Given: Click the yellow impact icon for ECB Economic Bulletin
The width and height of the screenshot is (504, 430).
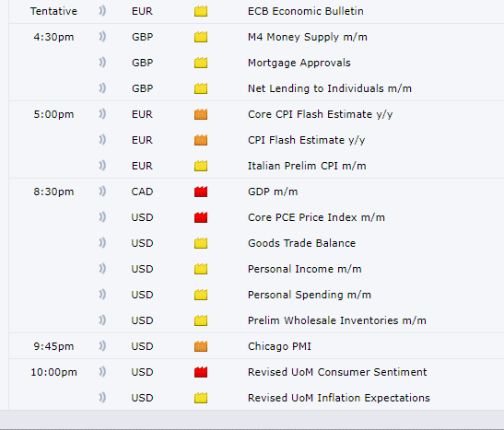Looking at the screenshot, I should pos(201,11).
